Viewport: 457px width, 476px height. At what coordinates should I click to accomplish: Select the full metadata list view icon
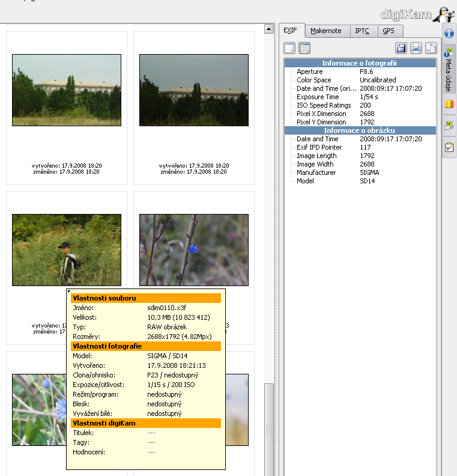(x=304, y=48)
